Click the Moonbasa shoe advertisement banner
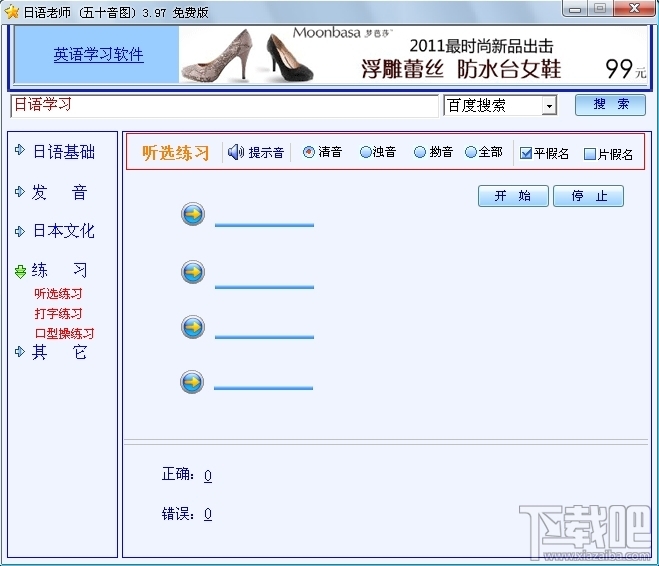Viewport: 659px width, 566px height. (x=413, y=55)
